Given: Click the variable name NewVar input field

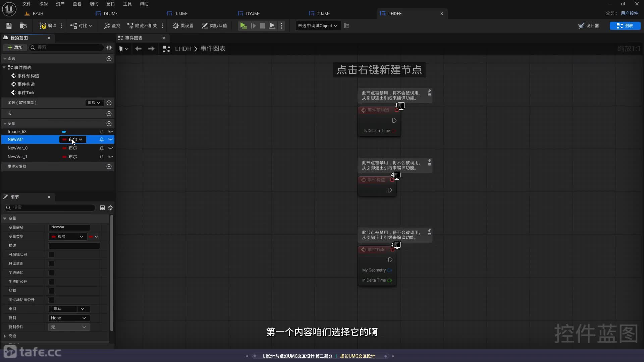Looking at the screenshot, I should pos(69,227).
